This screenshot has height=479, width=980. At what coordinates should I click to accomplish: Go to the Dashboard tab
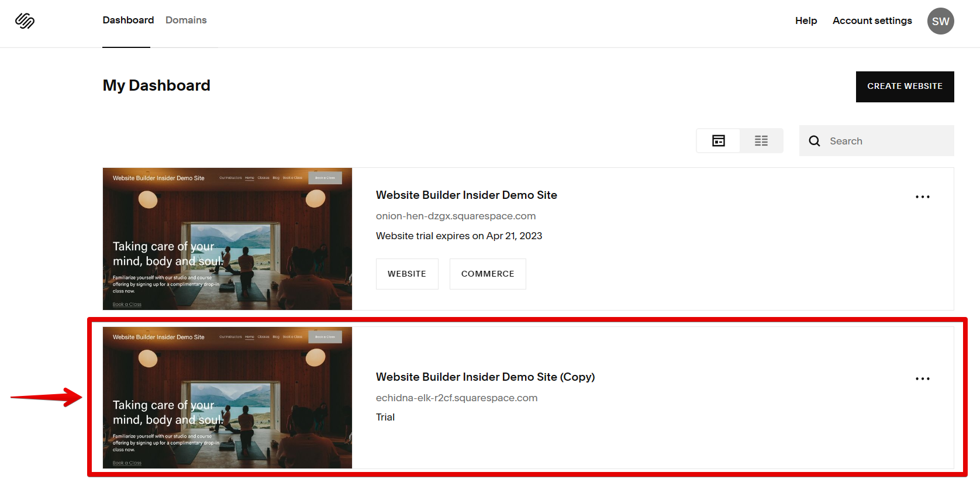coord(128,20)
